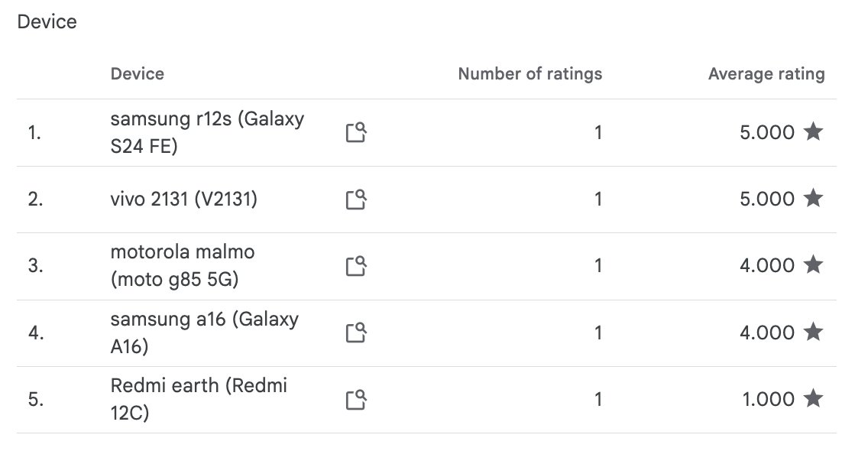Select the motorola malmo (moto g85 5G) name
Viewport: 868px width, 451px height.
point(183,266)
